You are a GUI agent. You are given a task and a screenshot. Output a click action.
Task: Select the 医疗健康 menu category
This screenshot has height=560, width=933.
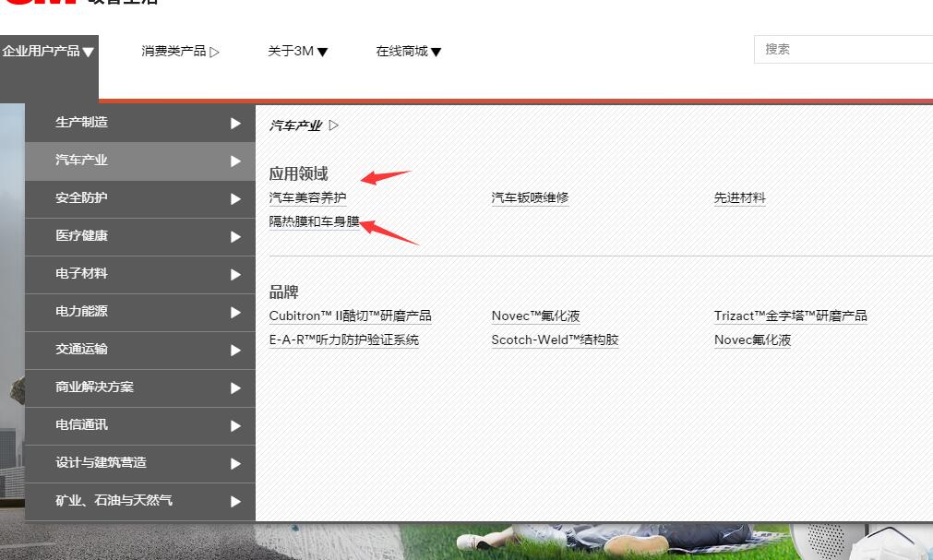coord(140,236)
